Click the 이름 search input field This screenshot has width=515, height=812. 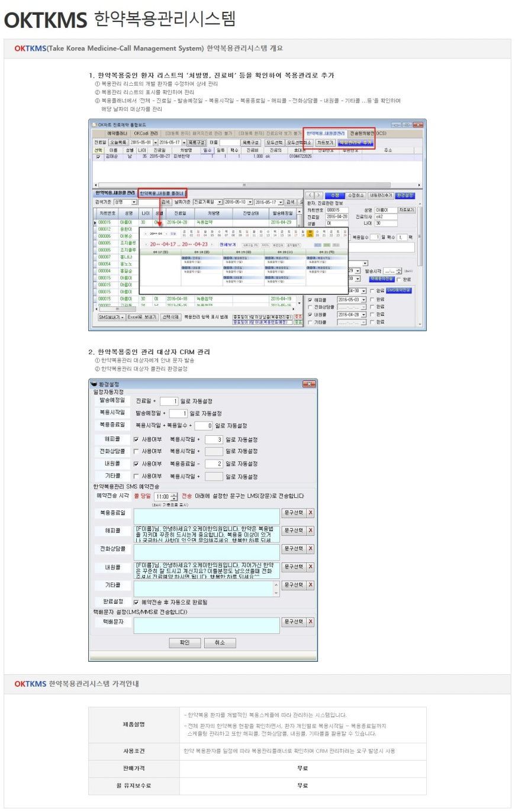[229, 143]
